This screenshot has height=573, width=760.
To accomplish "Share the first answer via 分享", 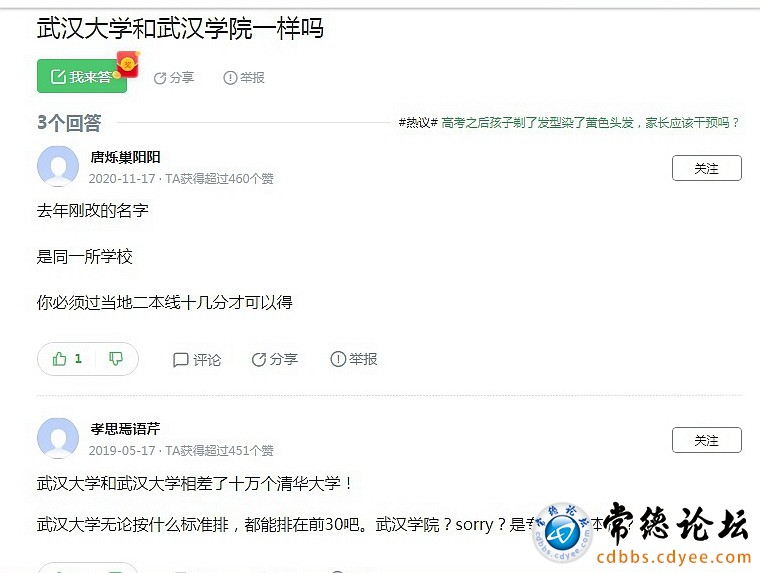I will point(274,359).
